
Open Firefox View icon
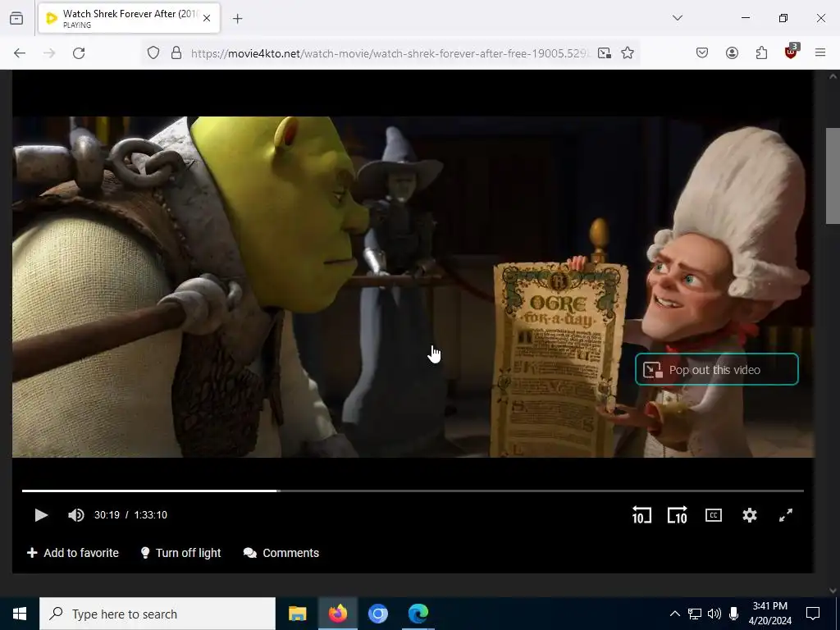(16, 18)
